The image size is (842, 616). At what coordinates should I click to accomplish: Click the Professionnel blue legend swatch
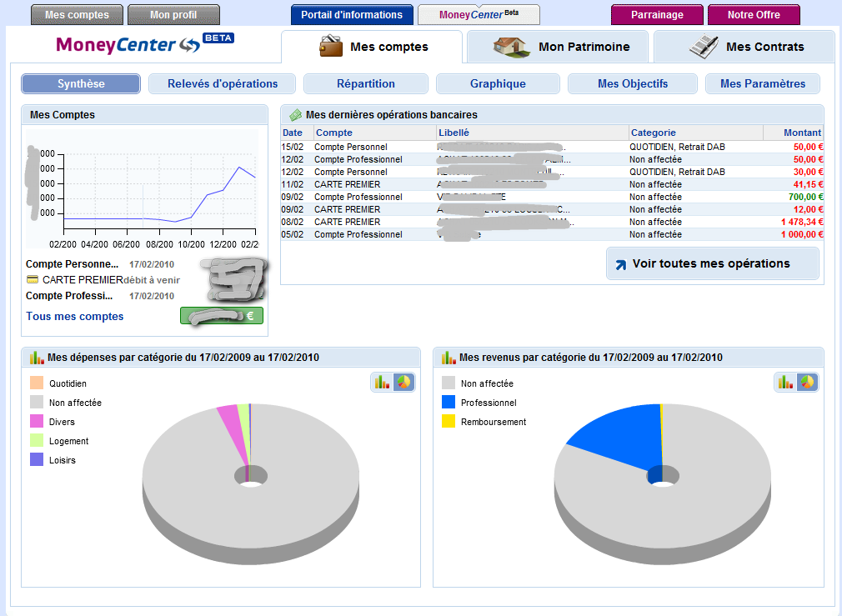(448, 403)
